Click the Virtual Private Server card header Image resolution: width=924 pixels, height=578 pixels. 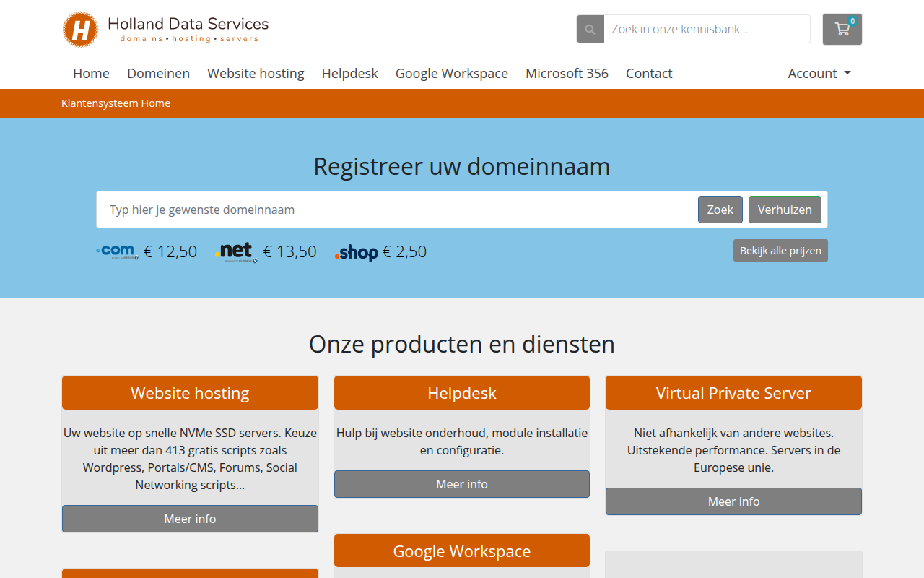[733, 393]
